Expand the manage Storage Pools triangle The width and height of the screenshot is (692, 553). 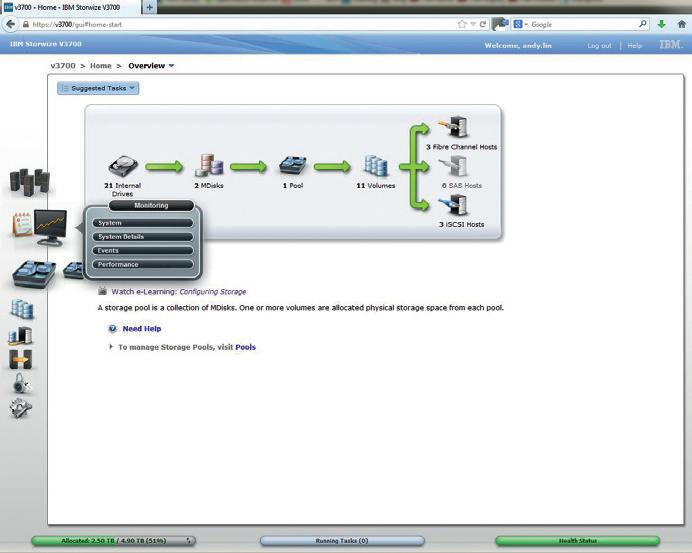coord(111,347)
